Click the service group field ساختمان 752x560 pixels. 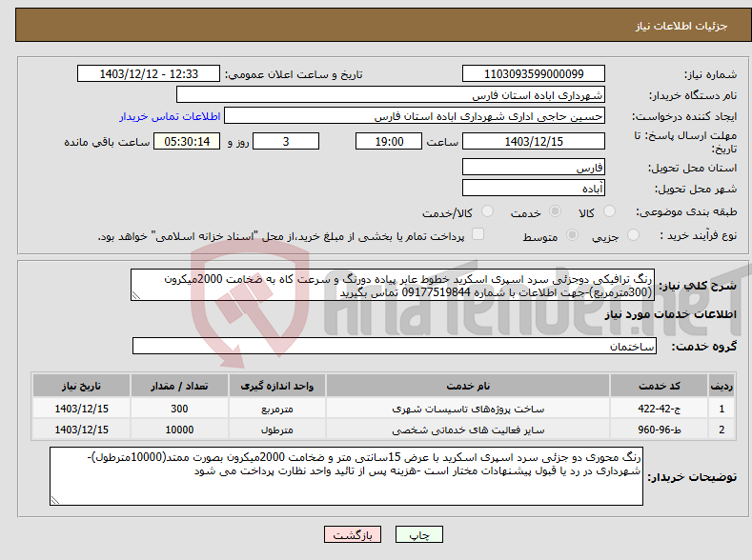coord(395,346)
